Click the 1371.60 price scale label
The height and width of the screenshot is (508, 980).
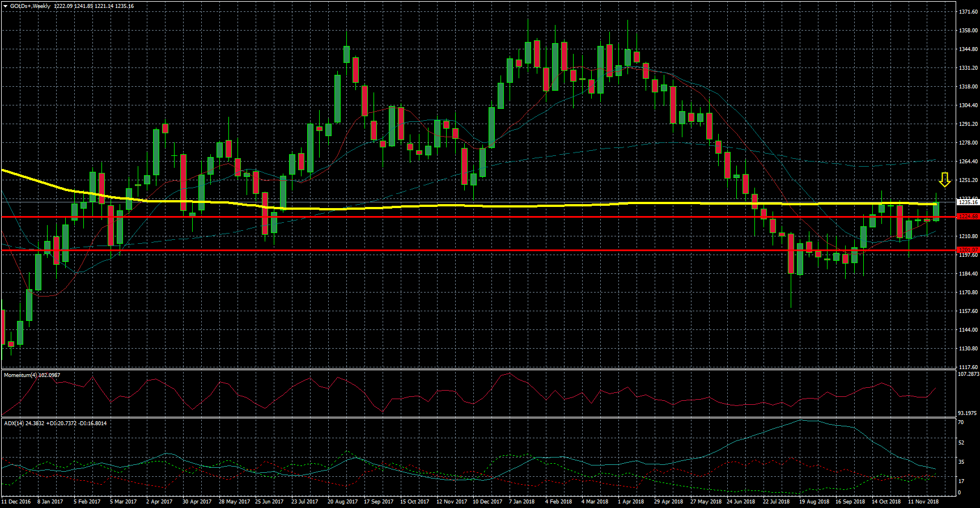coord(968,12)
